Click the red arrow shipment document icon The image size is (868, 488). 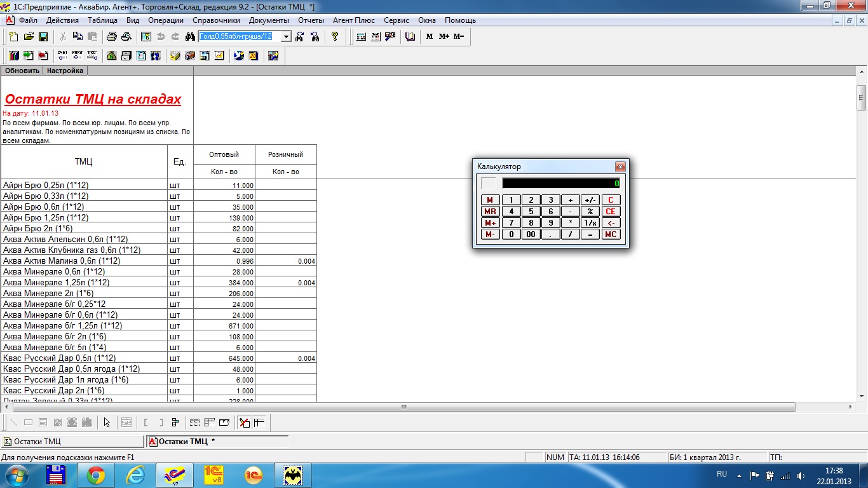point(43,56)
